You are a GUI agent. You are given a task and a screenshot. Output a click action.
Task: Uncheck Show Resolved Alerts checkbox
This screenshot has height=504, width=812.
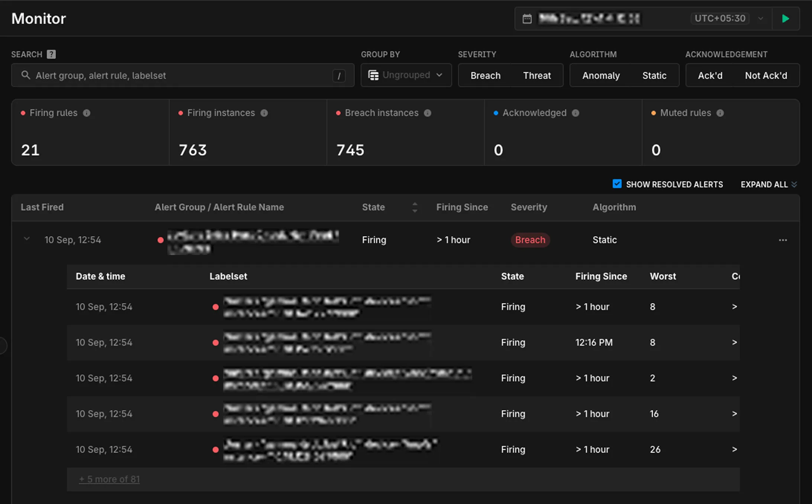click(x=617, y=184)
